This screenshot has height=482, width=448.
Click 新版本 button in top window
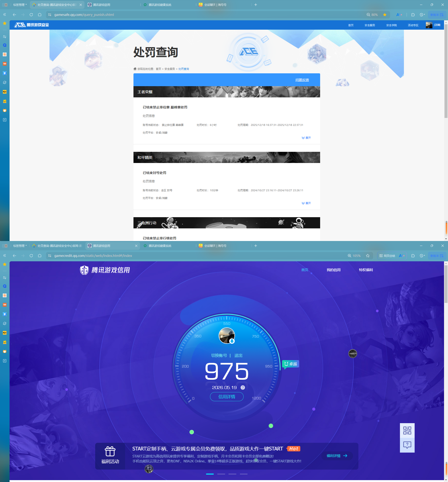(437, 14)
